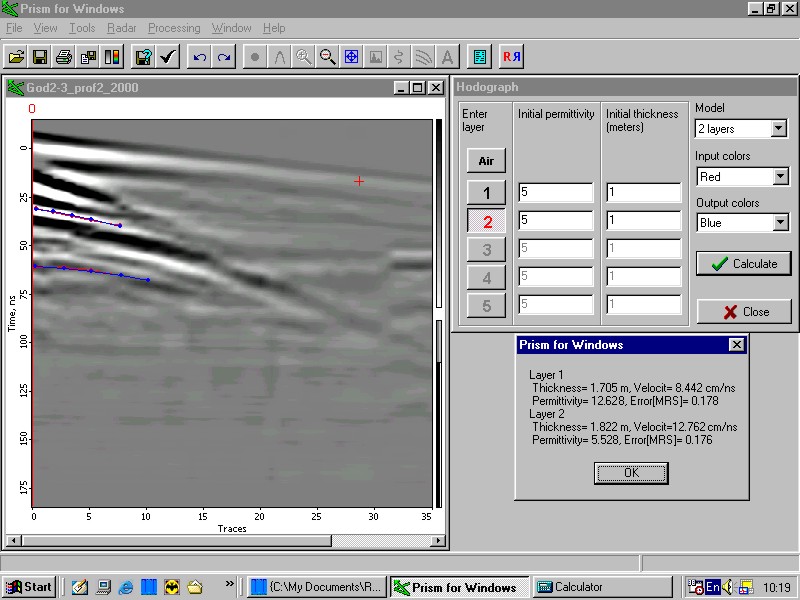800x600 pixels.
Task: Click the red cross marker on radargram
Action: [x=359, y=181]
